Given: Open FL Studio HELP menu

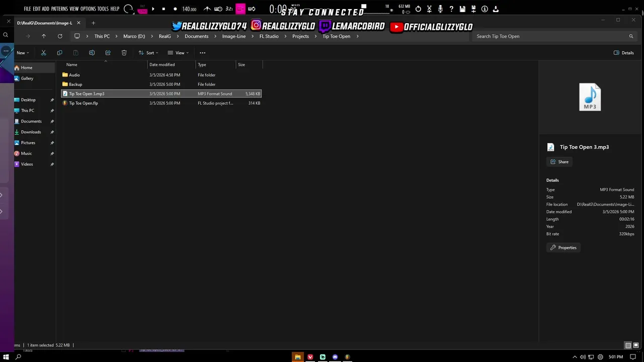Looking at the screenshot, I should [x=115, y=9].
